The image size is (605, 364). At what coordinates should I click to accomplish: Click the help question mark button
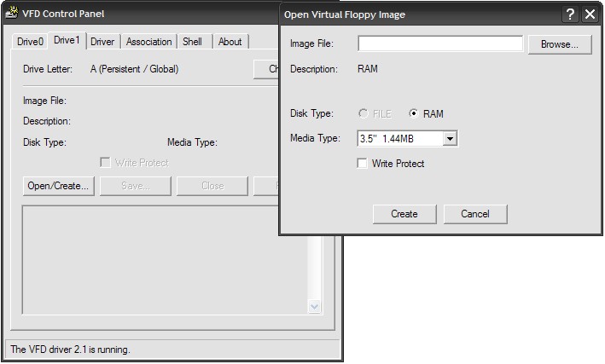coord(570,14)
